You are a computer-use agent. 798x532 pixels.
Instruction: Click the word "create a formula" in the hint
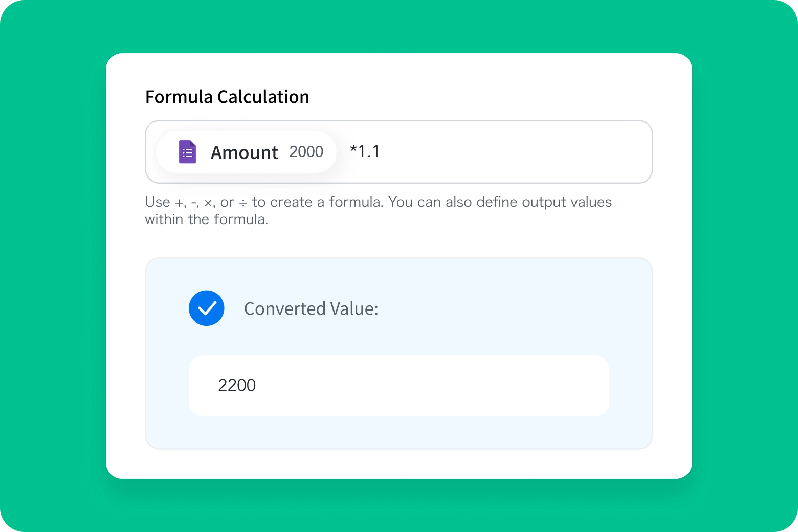coord(326,202)
